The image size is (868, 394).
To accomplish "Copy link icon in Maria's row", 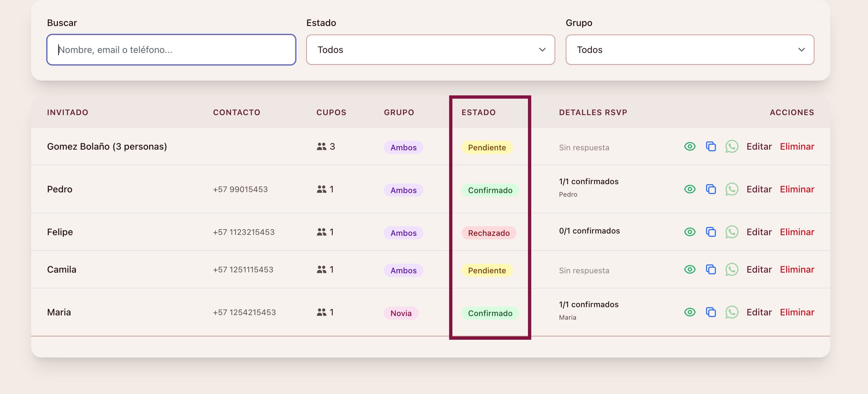I will [x=711, y=312].
